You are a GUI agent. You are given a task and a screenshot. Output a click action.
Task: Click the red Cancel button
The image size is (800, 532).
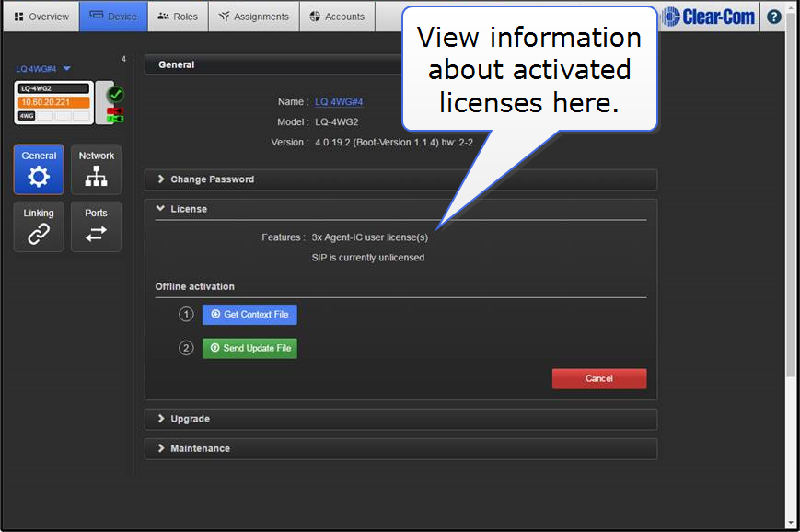(598, 378)
